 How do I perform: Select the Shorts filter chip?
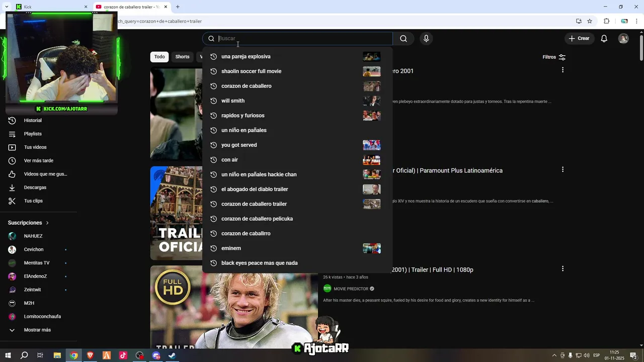182,57
